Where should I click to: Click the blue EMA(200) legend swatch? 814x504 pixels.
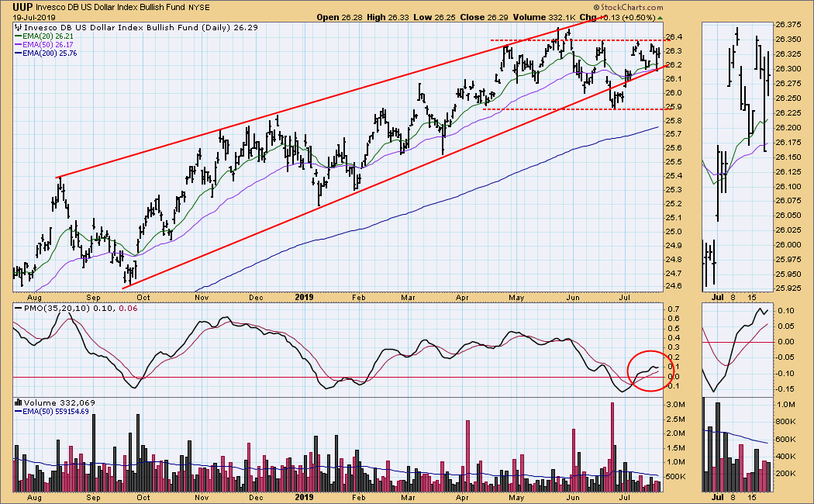click(x=17, y=52)
